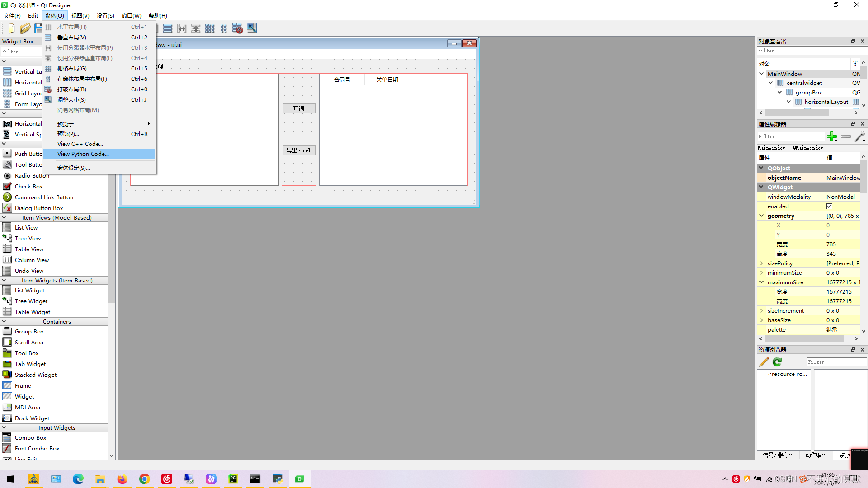Choose View Python Code from the menu

click(x=83, y=154)
